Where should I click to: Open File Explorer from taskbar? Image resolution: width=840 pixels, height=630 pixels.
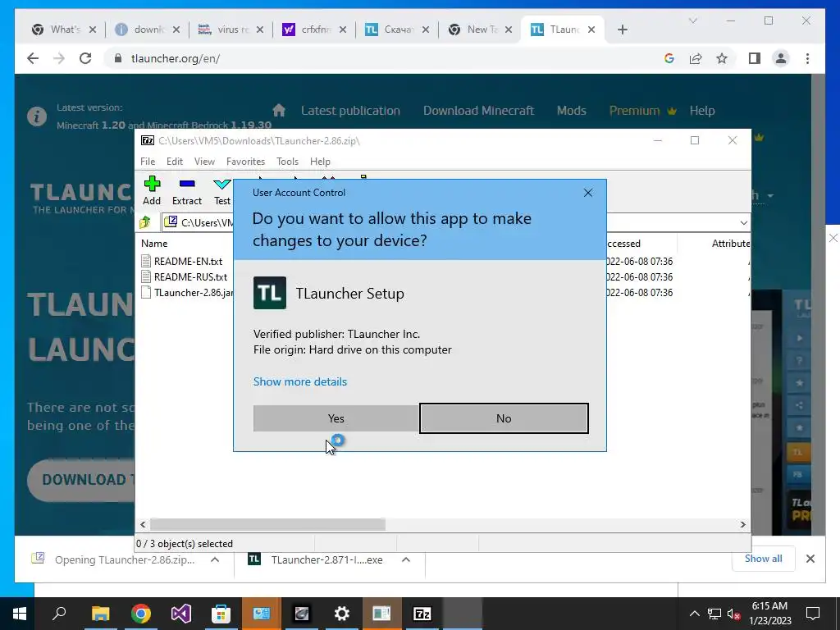pos(100,614)
